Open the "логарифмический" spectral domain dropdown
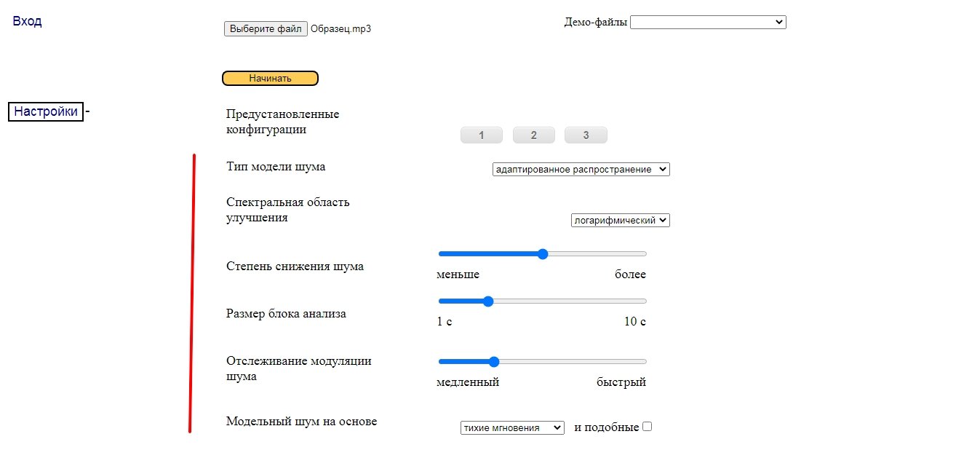The height and width of the screenshot is (450, 980). (x=620, y=221)
